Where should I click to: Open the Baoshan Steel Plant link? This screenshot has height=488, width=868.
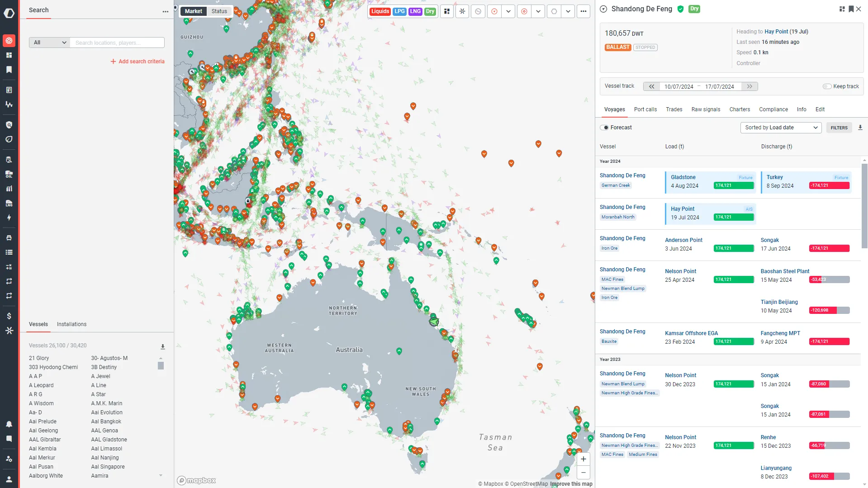click(x=785, y=271)
